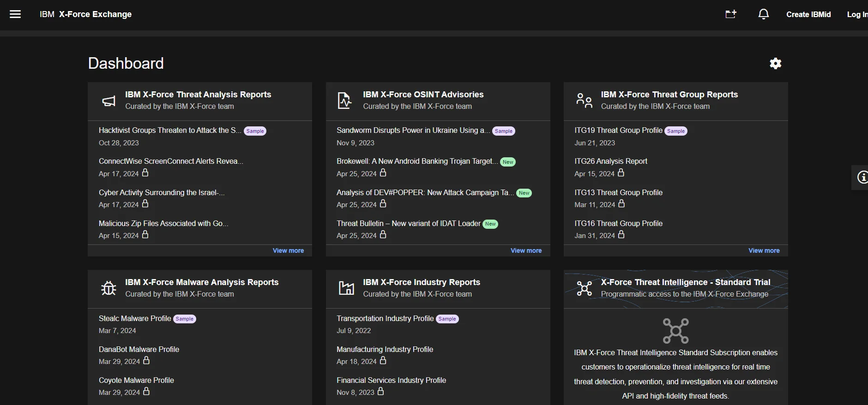Click lock icon beside ITG13 date
Screen dimensions: 868x405
621,203
